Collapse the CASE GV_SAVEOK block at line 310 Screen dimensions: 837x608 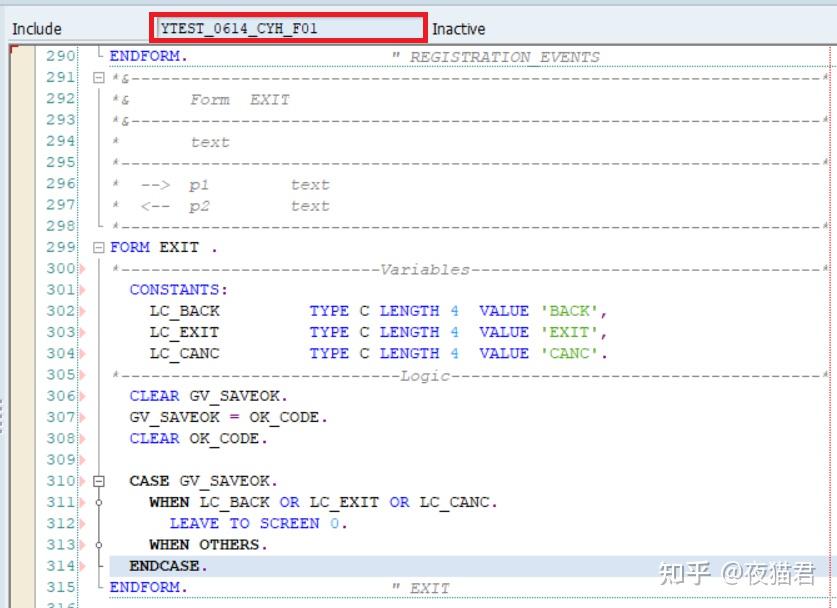(98, 481)
